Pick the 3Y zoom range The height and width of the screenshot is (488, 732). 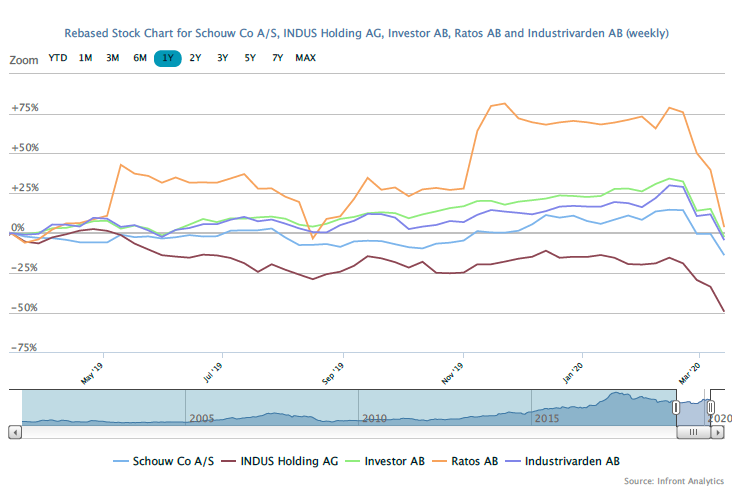coord(223,58)
